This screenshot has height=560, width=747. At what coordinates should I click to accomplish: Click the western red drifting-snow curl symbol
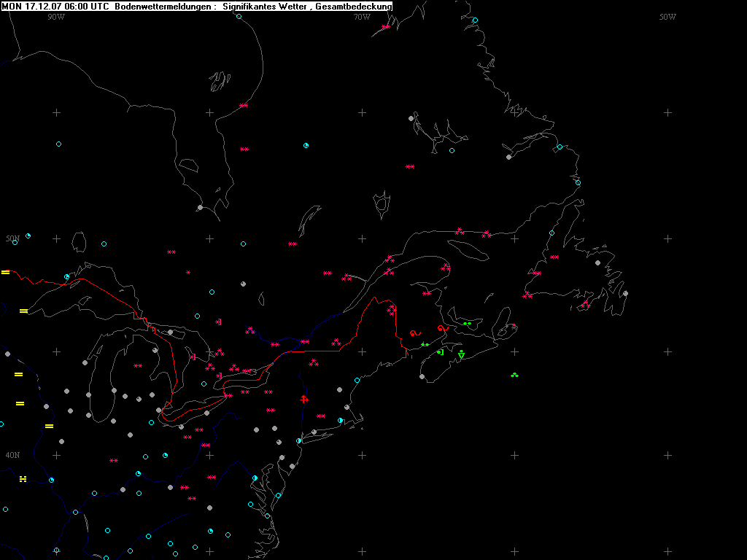pyautogui.click(x=414, y=332)
